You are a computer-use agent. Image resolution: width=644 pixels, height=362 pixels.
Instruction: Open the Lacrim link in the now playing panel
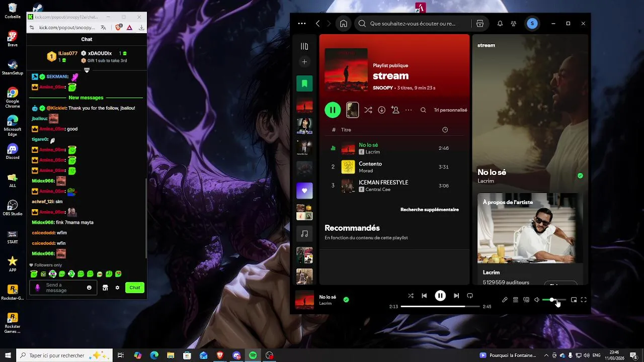pyautogui.click(x=486, y=181)
